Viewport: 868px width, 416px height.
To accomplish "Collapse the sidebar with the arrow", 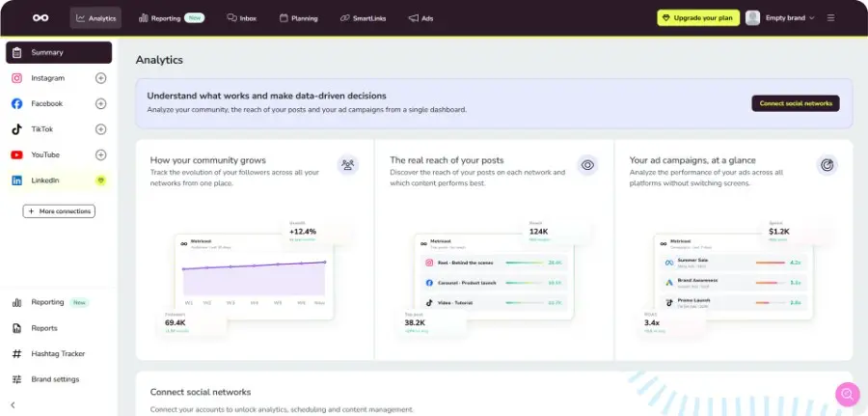I will point(13,405).
